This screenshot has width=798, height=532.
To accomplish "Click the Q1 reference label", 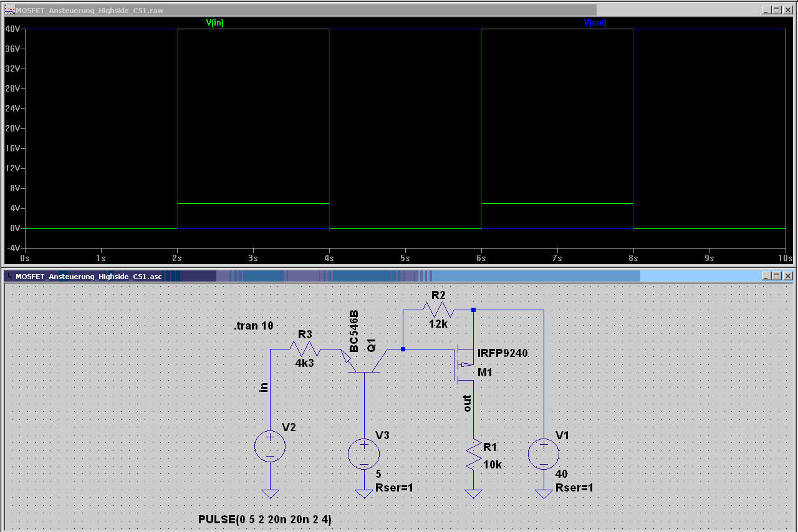I will 372,345.
